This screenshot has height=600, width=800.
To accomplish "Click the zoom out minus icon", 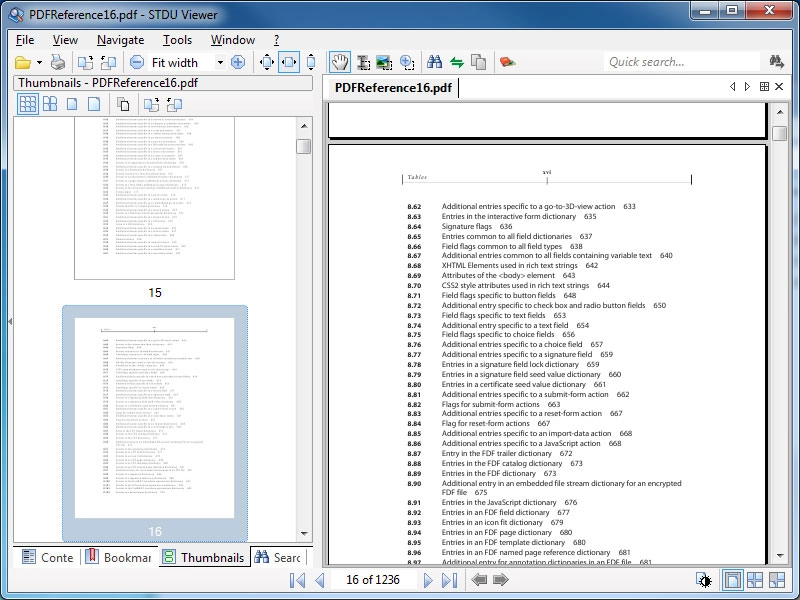I will click(x=137, y=62).
